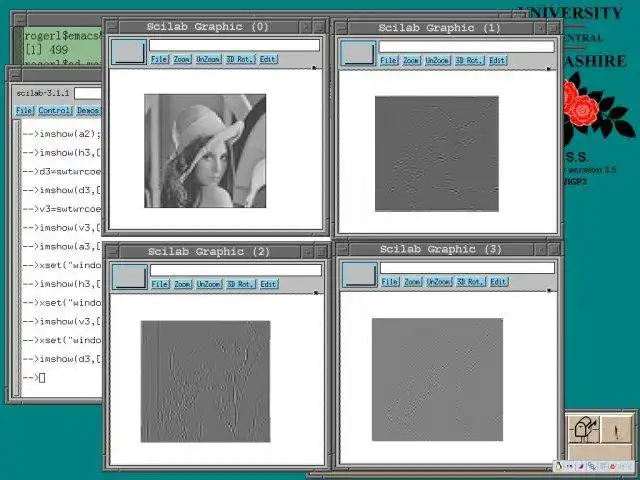Screen dimensions: 640x480
Task: Click the penguin tray icon
Action: coord(559,466)
